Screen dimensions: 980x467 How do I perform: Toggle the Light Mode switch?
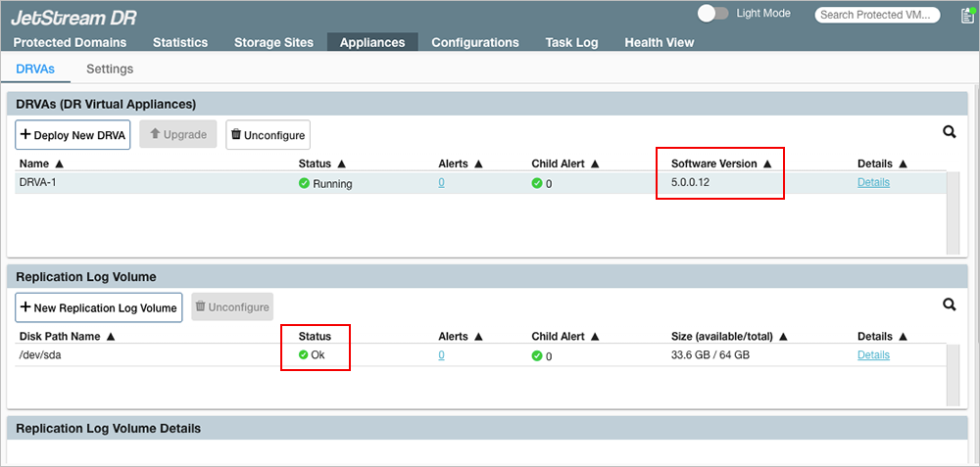coord(712,14)
